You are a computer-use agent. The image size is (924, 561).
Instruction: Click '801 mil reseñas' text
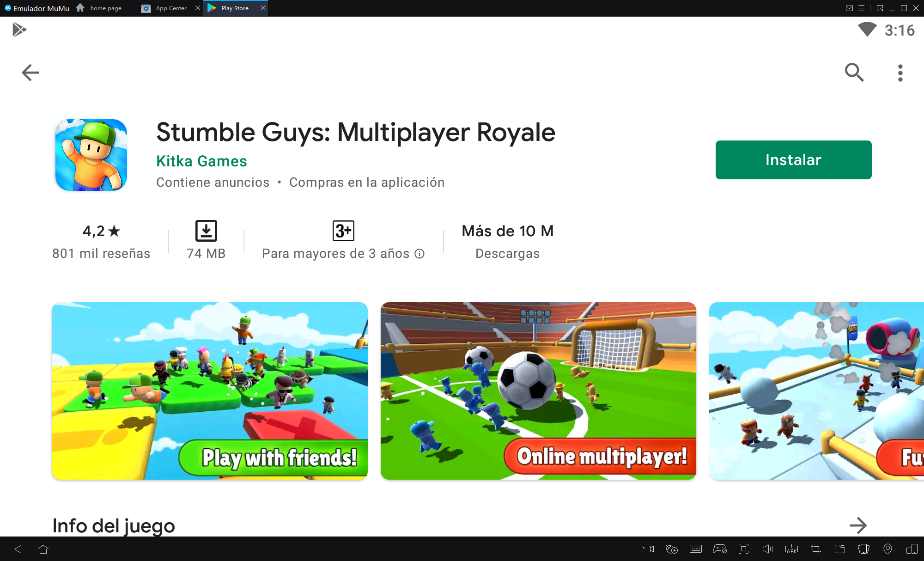point(101,254)
